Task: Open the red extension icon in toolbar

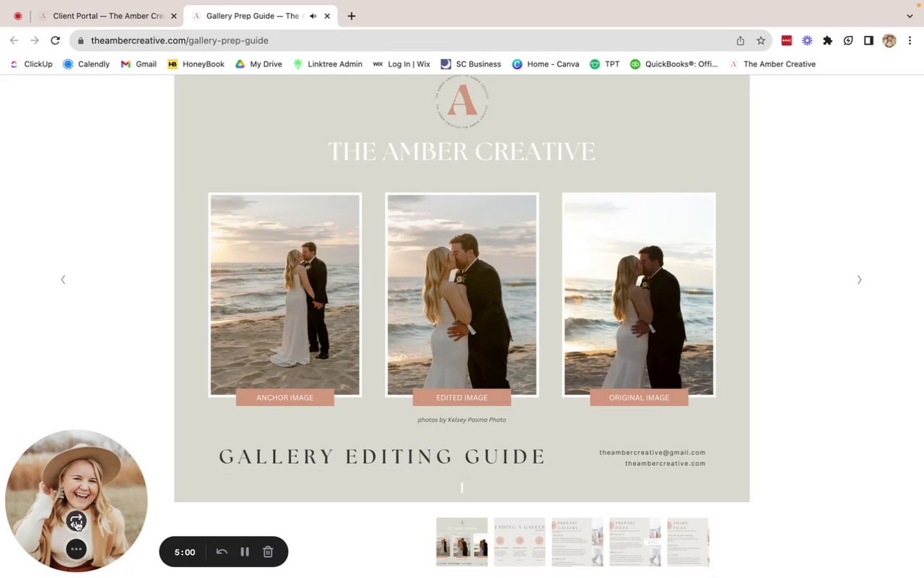Action: coord(787,40)
